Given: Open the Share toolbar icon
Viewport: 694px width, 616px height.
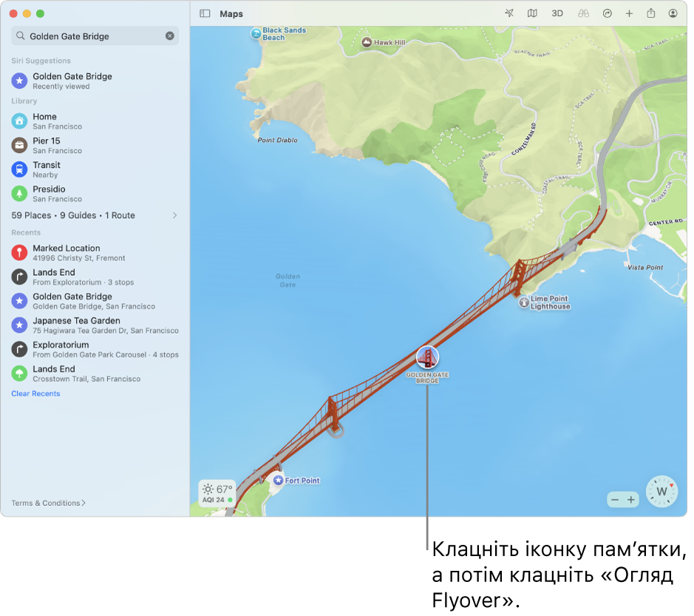Looking at the screenshot, I should pyautogui.click(x=650, y=13).
